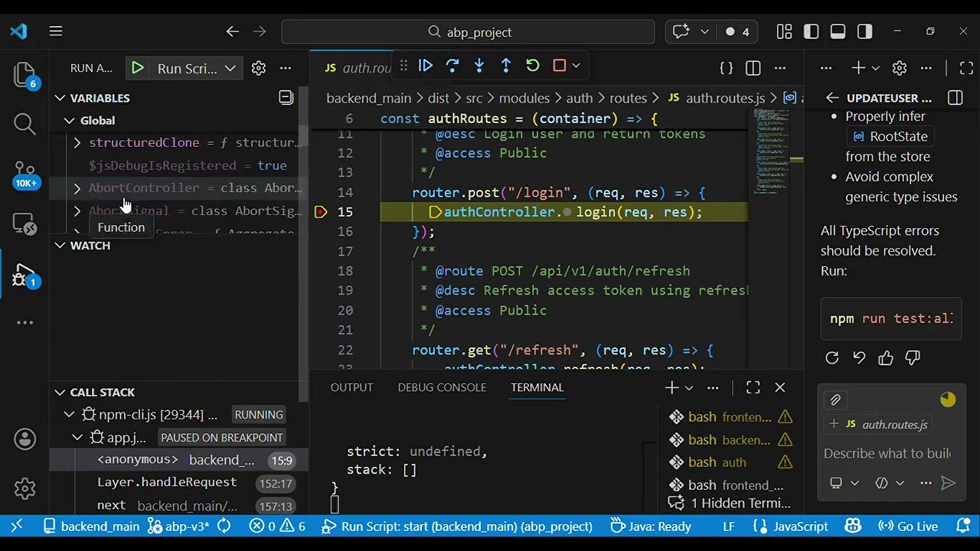Image resolution: width=980 pixels, height=551 pixels.
Task: Open the Explorer view in activity bar
Action: [24, 74]
